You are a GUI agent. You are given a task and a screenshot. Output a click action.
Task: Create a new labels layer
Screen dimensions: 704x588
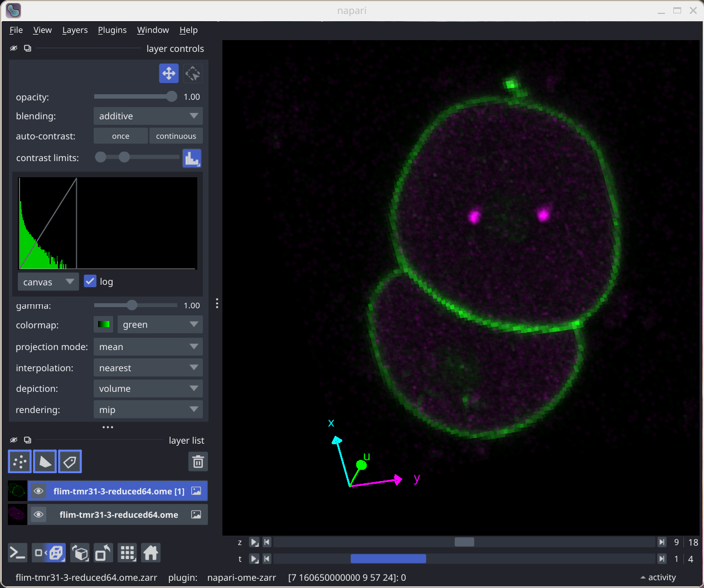70,461
